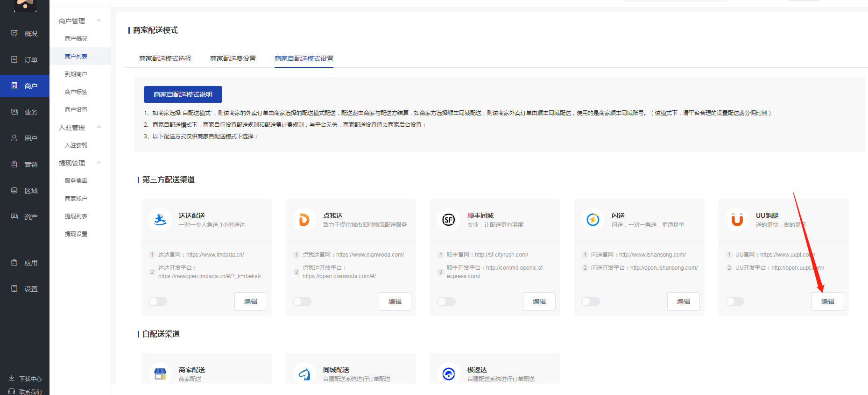
Task: Open the 顺丰开发平台 commit-openic link
Action: [x=496, y=272]
